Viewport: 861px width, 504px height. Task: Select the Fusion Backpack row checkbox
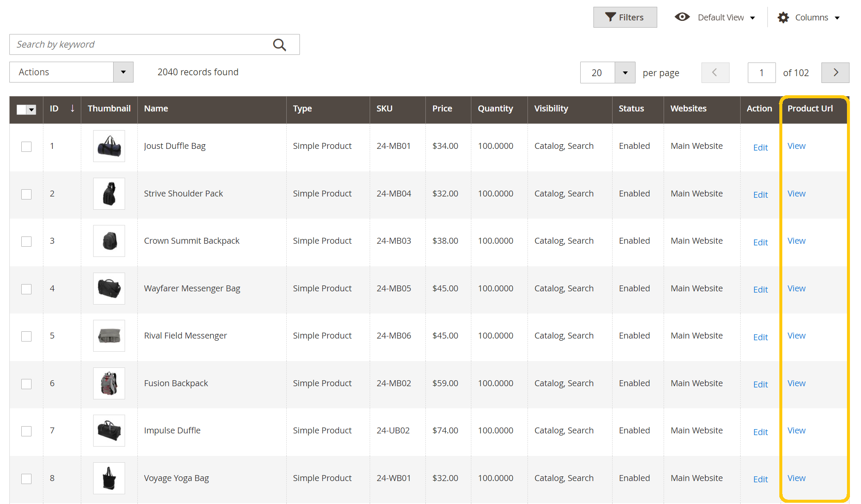(x=26, y=384)
